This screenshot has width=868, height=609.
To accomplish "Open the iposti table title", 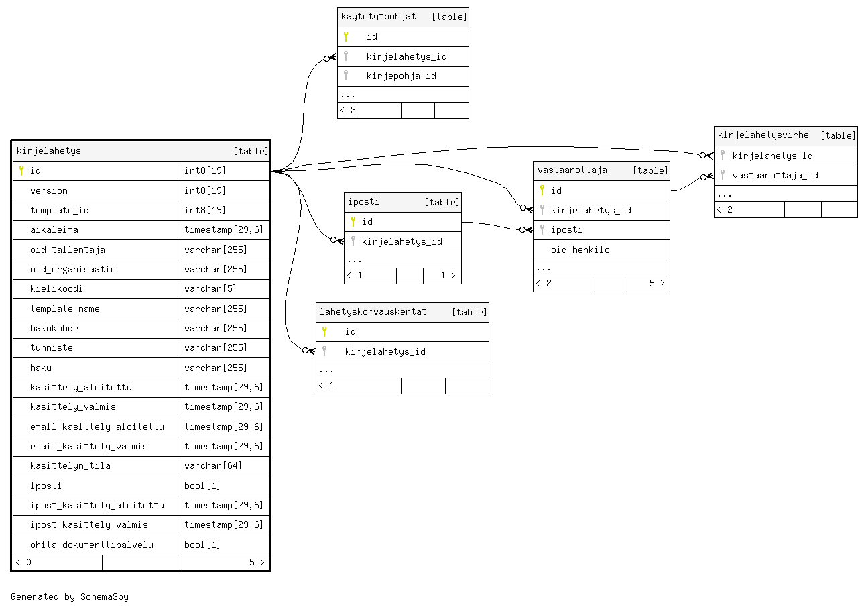I will tap(363, 201).
